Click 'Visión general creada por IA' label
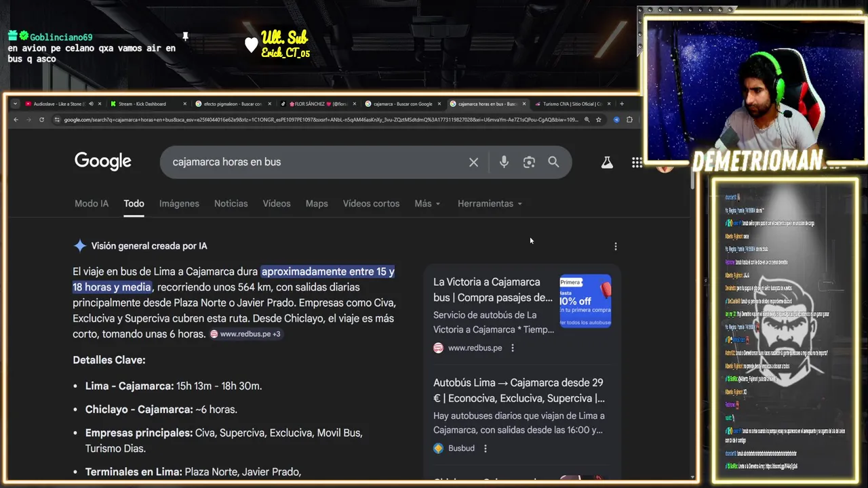868x488 pixels. point(149,246)
